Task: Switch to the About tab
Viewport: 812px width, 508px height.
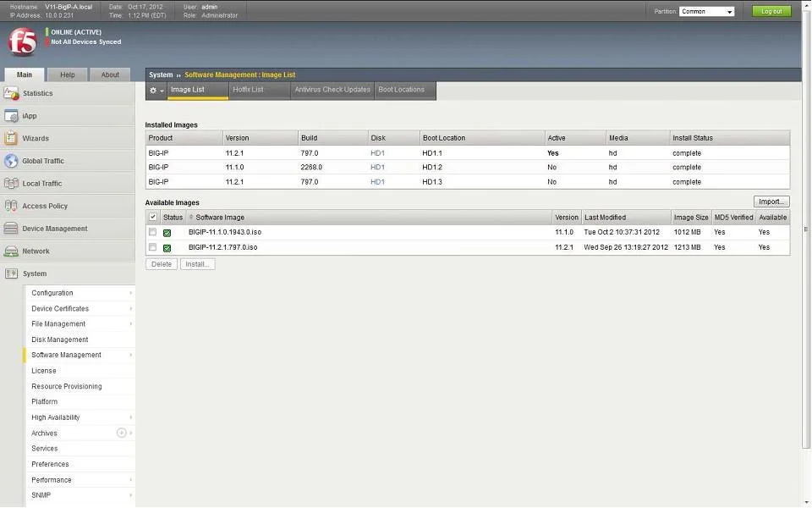Action: (x=110, y=75)
